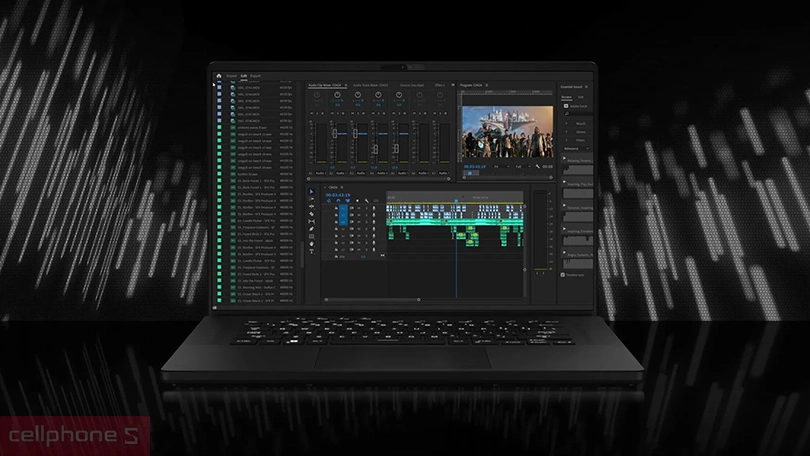Screen dimensions: 810x456
Task: Select the Type tool
Action: point(311,251)
